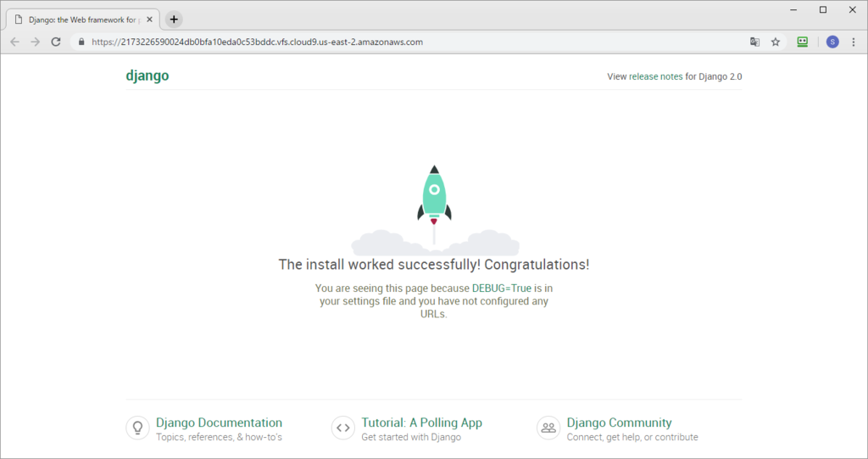Screen dimensions: 868x459
Task: Open a new browser tab
Action: pyautogui.click(x=174, y=20)
